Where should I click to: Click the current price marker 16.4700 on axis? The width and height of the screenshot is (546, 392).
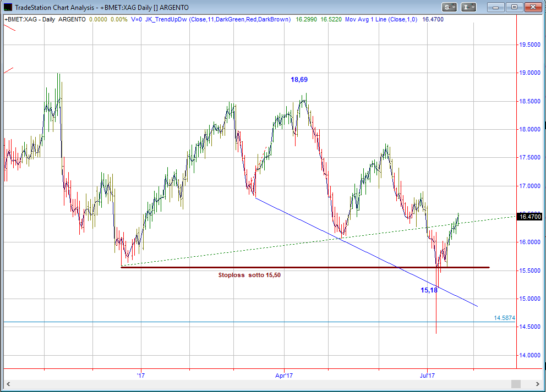(530, 217)
